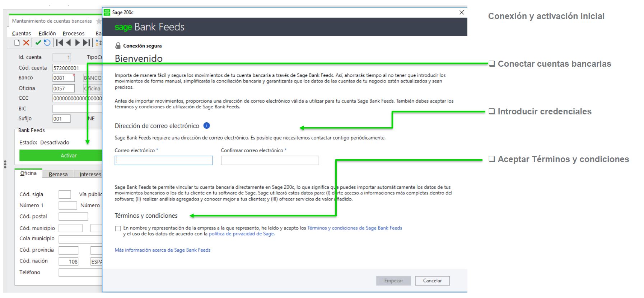The height and width of the screenshot is (298, 644).
Task: Click the Confirmar correo electrónico input field
Action: tap(270, 160)
